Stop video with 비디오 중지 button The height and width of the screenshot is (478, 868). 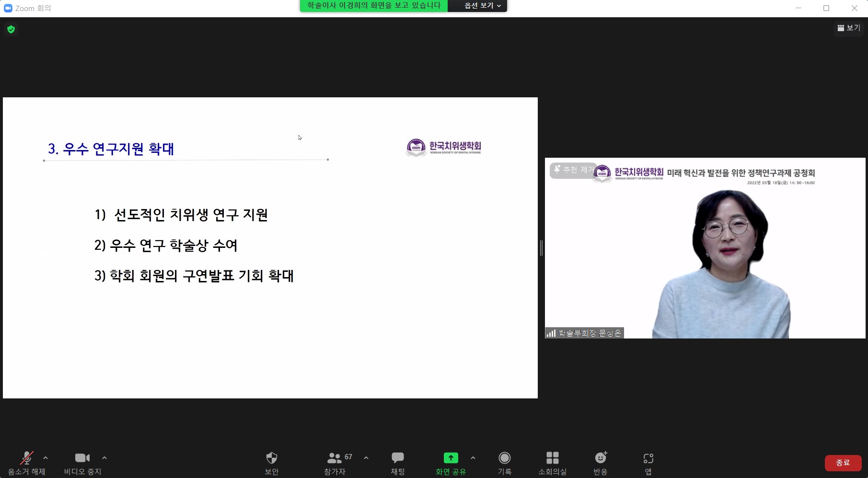(82, 458)
